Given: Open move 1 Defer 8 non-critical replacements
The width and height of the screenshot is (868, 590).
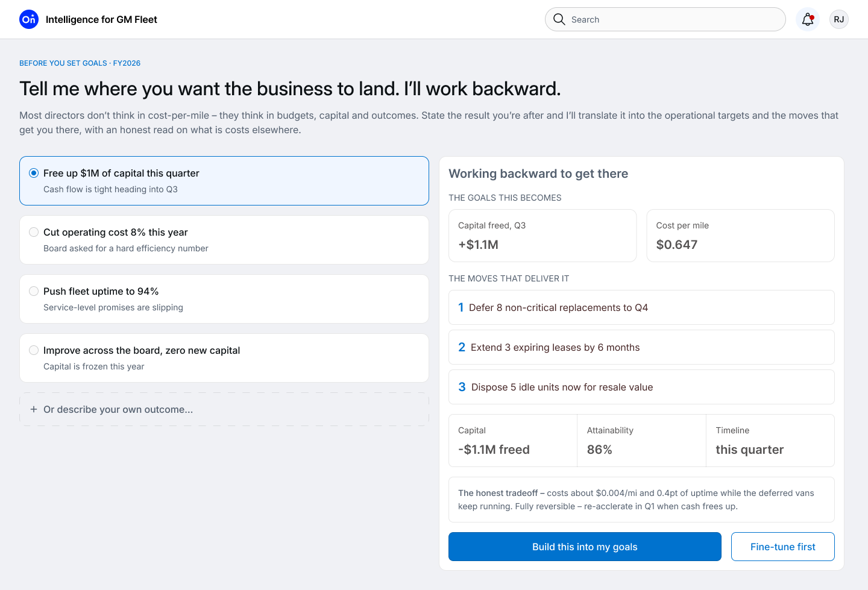Looking at the screenshot, I should coord(641,307).
